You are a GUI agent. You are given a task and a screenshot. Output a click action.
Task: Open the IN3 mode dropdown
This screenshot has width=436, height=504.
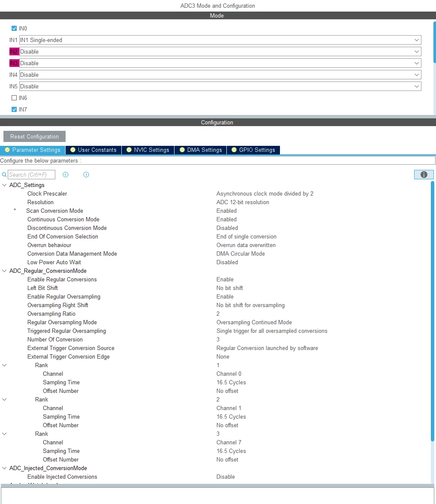(x=220, y=63)
